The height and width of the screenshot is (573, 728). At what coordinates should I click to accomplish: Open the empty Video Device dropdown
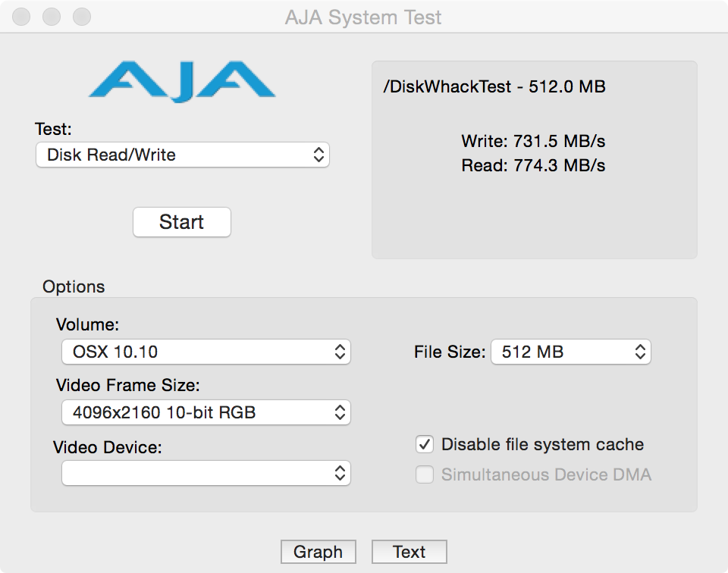(x=206, y=473)
